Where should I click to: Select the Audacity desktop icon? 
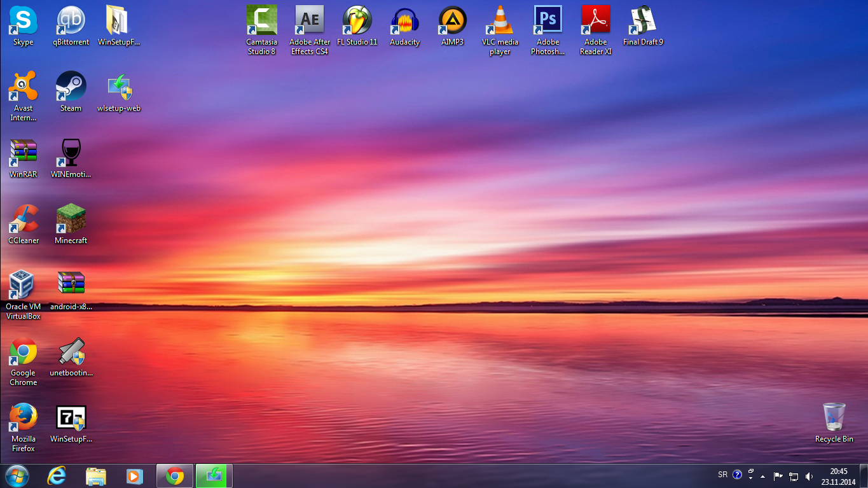[405, 25]
